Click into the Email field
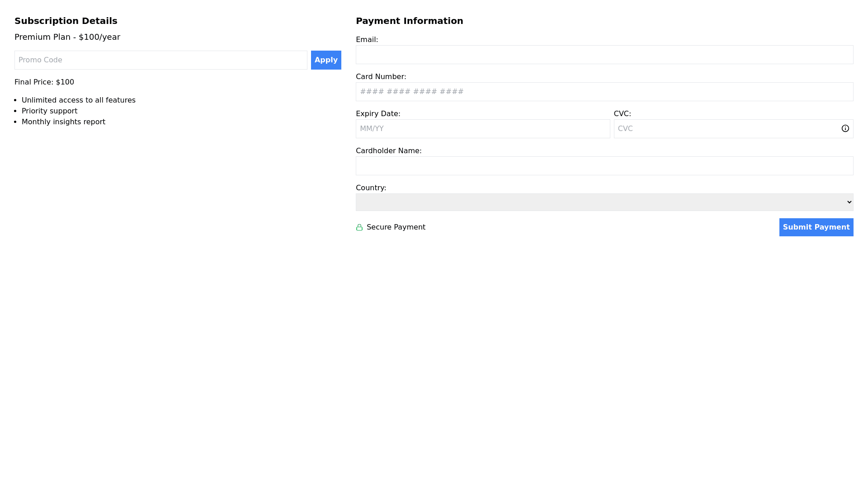Image resolution: width=868 pixels, height=488 pixels. [x=604, y=55]
